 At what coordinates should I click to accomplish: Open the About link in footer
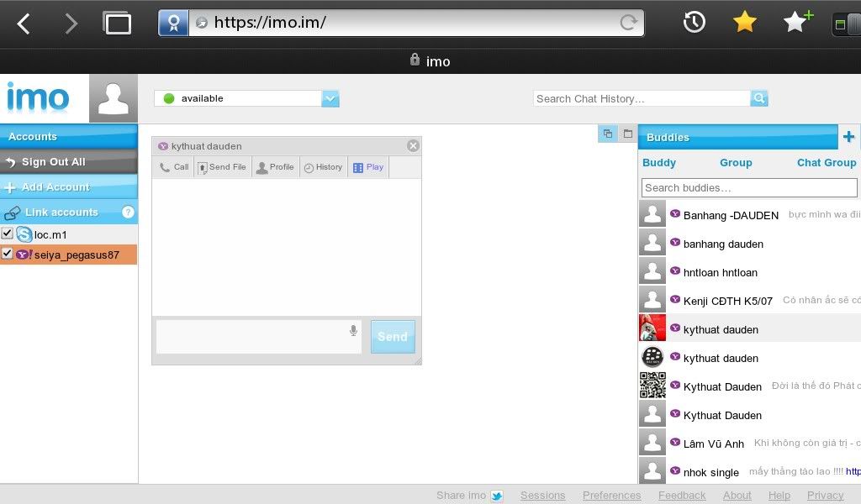tap(737, 496)
